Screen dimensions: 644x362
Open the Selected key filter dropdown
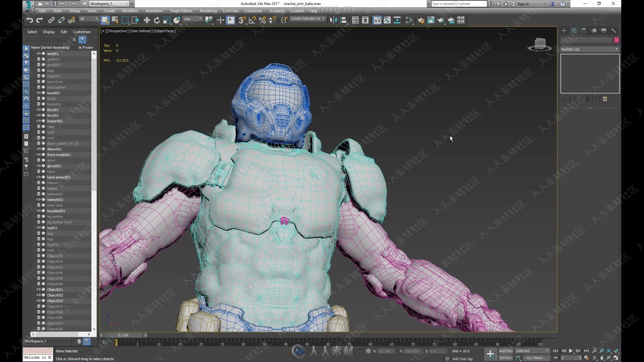(x=532, y=351)
